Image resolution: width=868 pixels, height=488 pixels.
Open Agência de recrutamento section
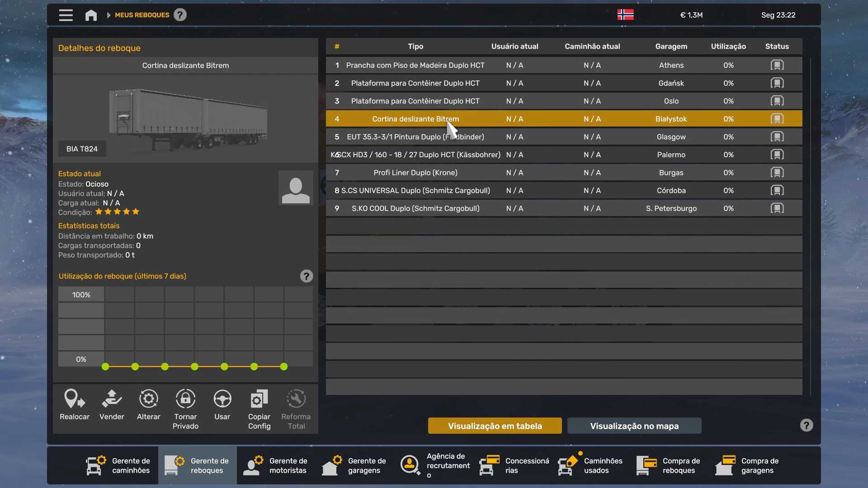click(x=435, y=465)
